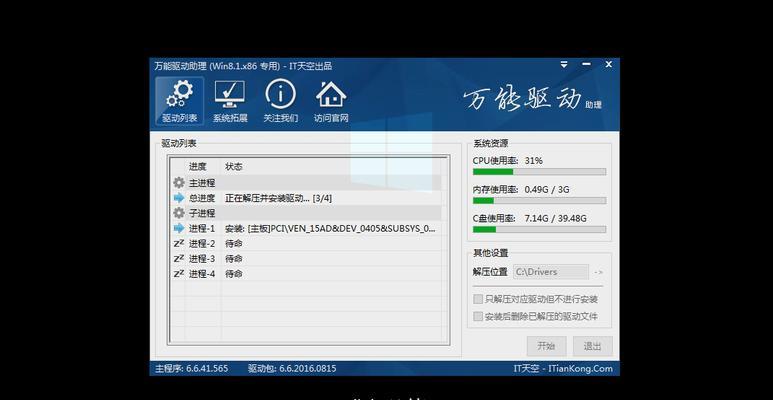Click the sleep icon beside 进程-3
The height and width of the screenshot is (400, 773).
[x=179, y=258]
